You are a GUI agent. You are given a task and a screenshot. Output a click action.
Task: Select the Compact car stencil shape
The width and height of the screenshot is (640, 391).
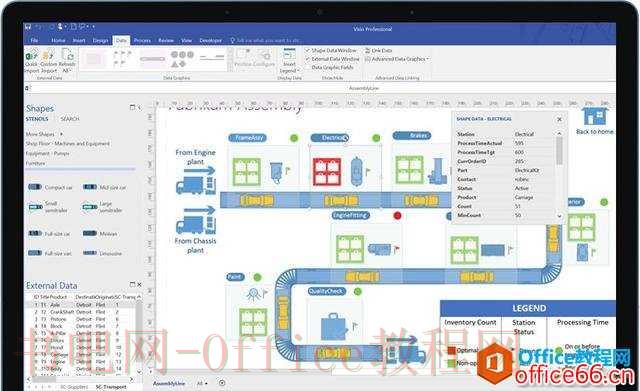[35, 187]
